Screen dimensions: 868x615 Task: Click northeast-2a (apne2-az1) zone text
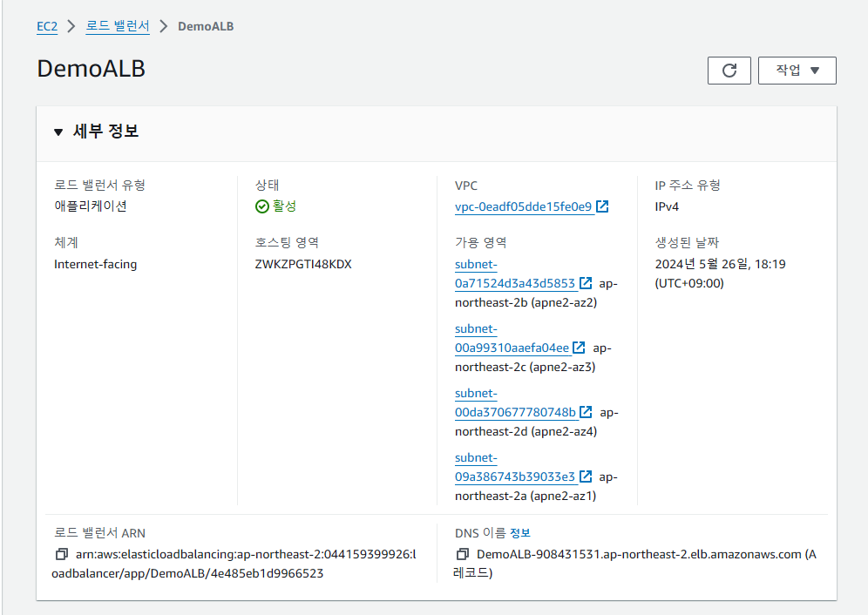click(526, 496)
